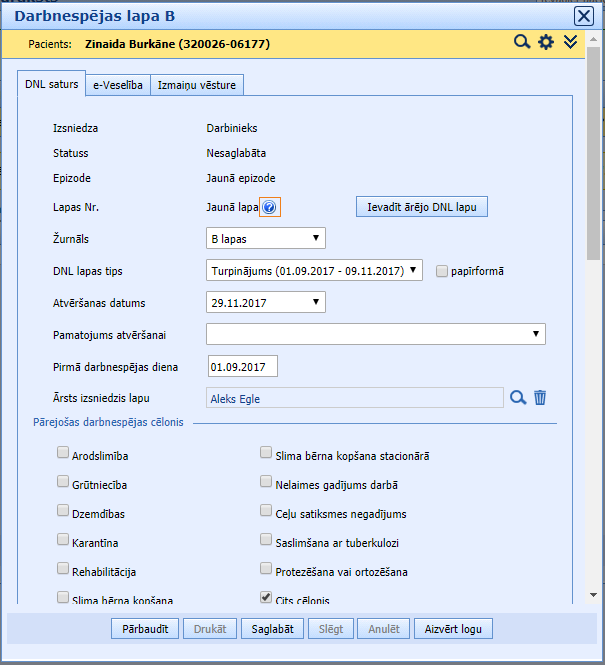Delete doctor Aleks Egle with trash icon
The image size is (605, 665).
[x=540, y=397]
